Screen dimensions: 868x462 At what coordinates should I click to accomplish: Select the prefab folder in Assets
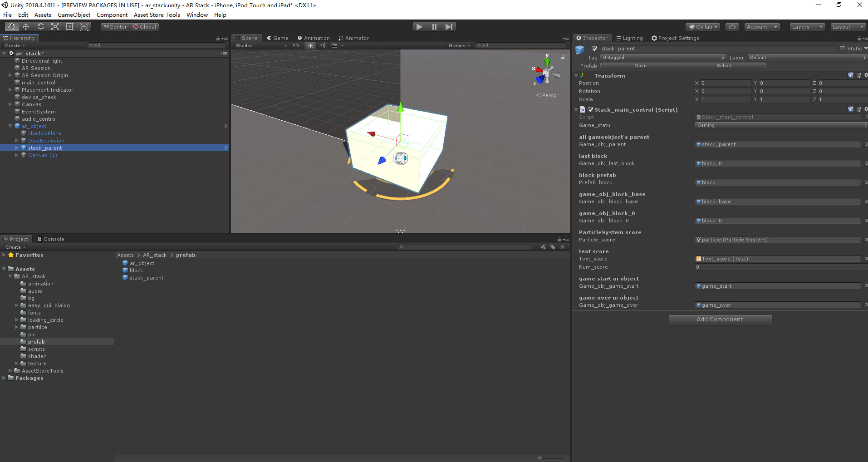click(x=36, y=341)
